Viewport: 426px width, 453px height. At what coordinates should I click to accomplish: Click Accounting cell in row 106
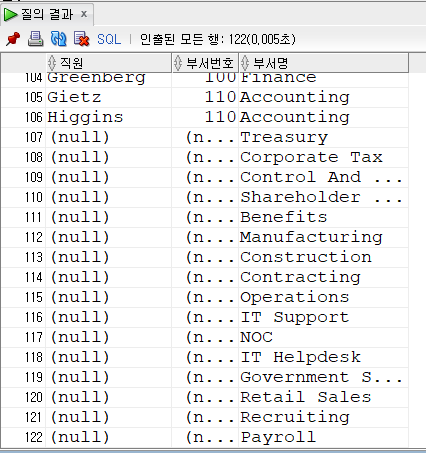point(323,117)
